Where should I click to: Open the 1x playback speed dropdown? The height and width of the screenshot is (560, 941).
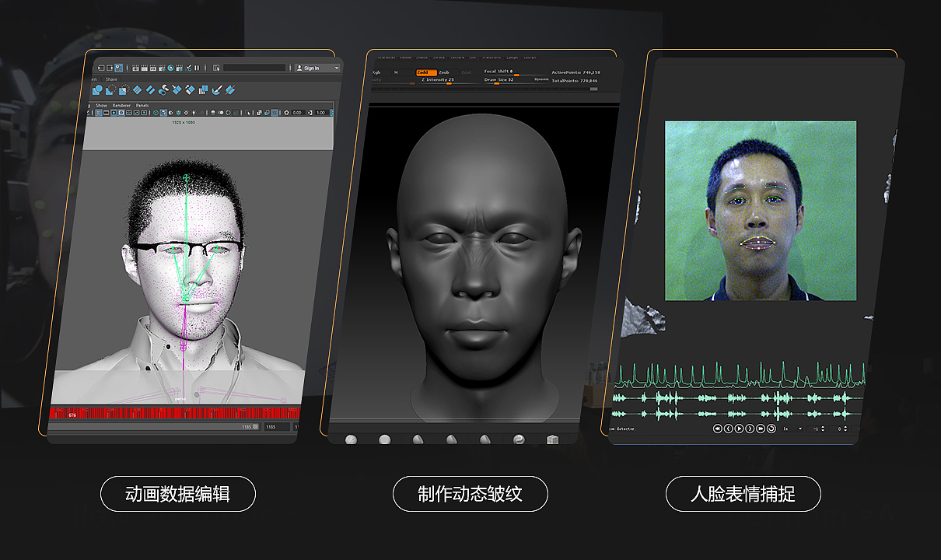[x=792, y=429]
